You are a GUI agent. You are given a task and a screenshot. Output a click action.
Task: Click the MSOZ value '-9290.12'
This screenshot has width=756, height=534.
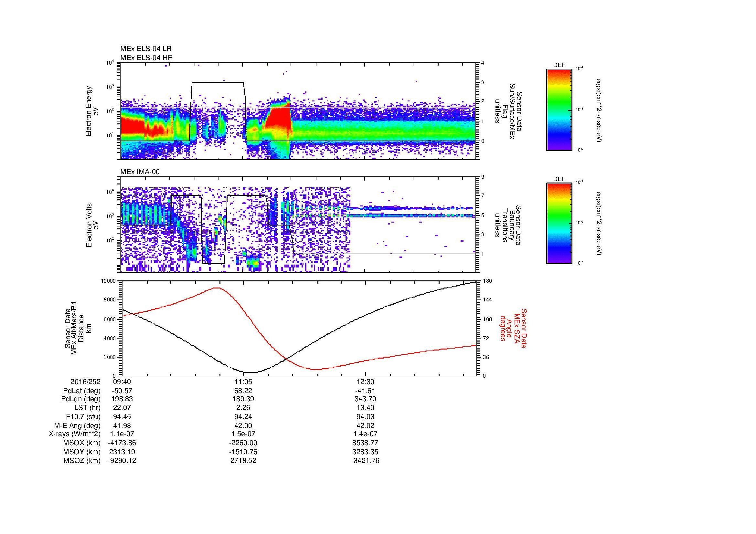(x=122, y=461)
